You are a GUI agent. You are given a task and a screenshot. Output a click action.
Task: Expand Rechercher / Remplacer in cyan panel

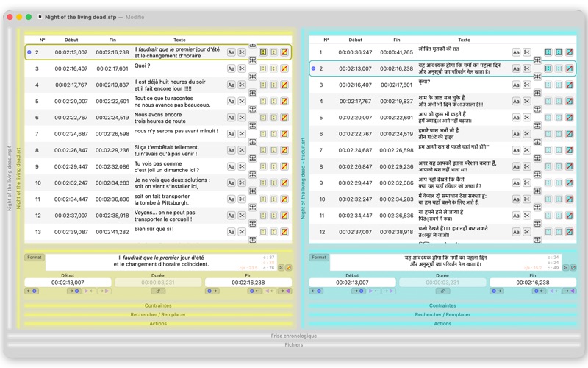coord(442,315)
